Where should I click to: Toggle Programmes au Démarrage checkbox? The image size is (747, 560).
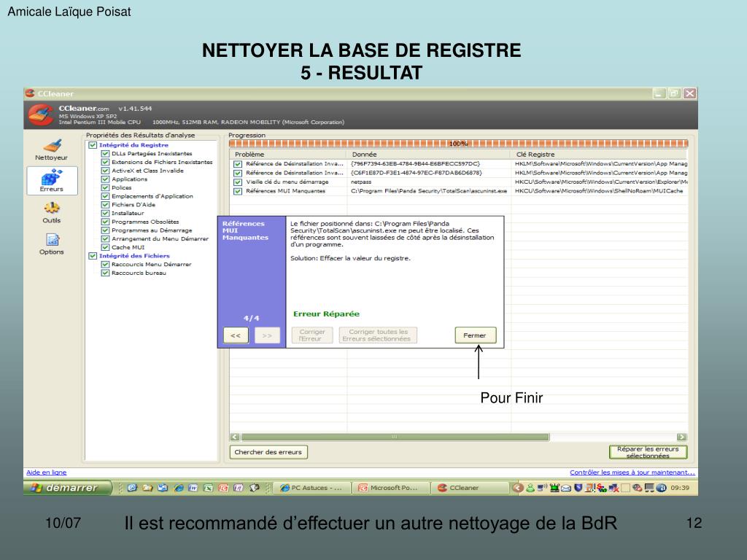pyautogui.click(x=105, y=230)
